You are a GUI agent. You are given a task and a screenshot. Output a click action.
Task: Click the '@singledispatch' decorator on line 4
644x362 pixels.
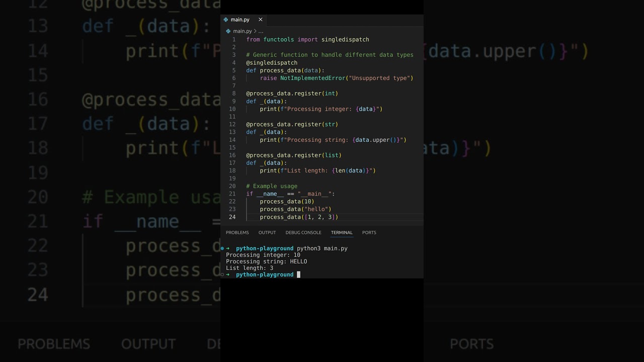point(272,63)
